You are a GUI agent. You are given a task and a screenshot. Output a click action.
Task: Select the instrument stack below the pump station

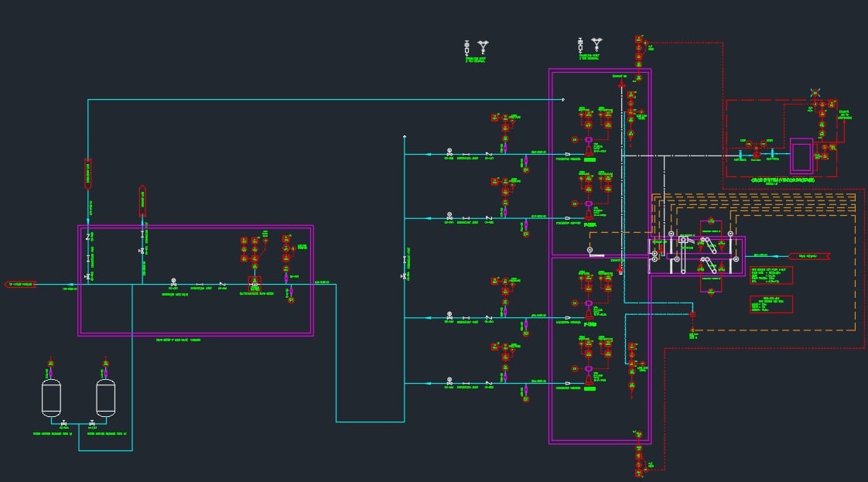coord(639,454)
